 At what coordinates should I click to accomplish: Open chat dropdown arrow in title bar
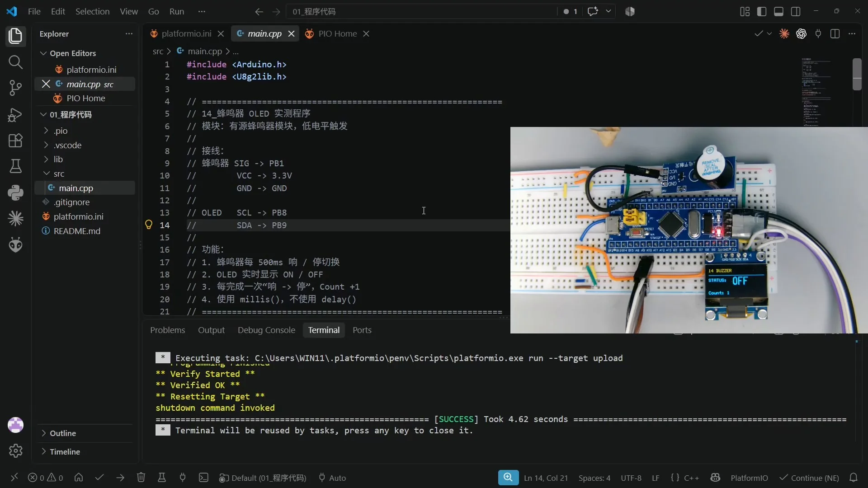pos(609,11)
